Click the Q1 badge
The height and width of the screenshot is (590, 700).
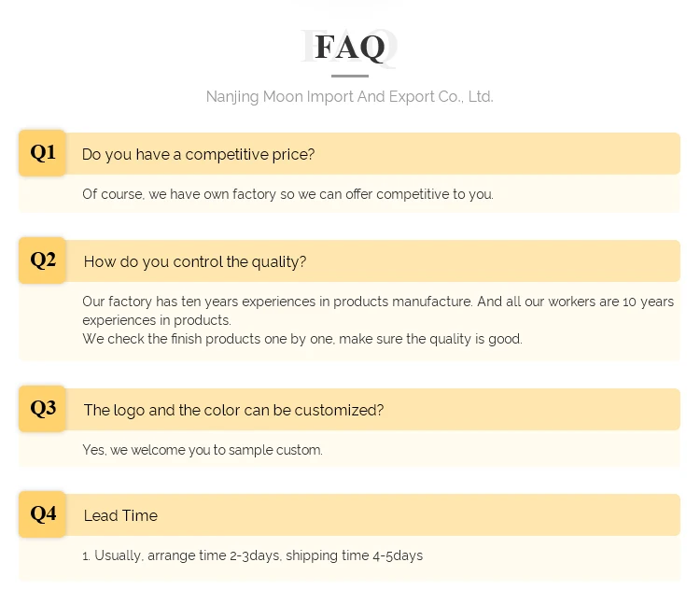tap(43, 153)
